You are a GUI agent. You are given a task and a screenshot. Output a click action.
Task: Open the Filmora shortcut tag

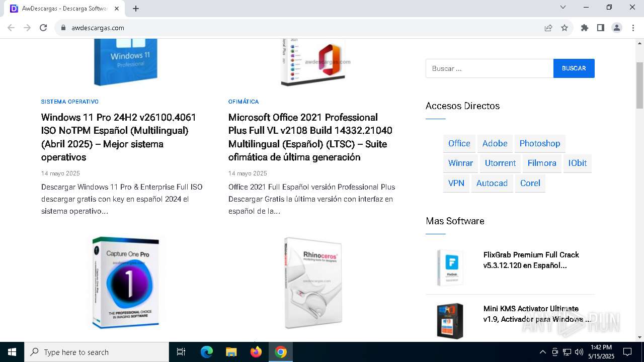pyautogui.click(x=542, y=163)
